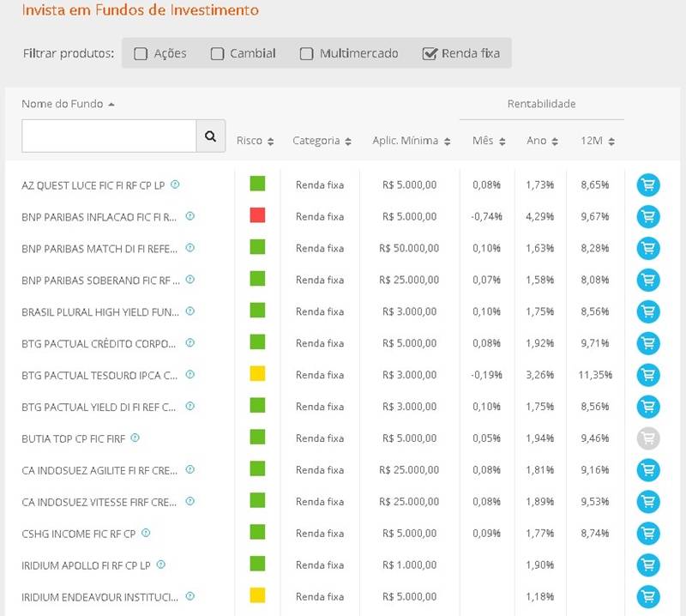This screenshot has height=616, width=686.
Task: Add BNP PARIBAS INFLACAO fund to cart
Action: pyautogui.click(x=648, y=216)
